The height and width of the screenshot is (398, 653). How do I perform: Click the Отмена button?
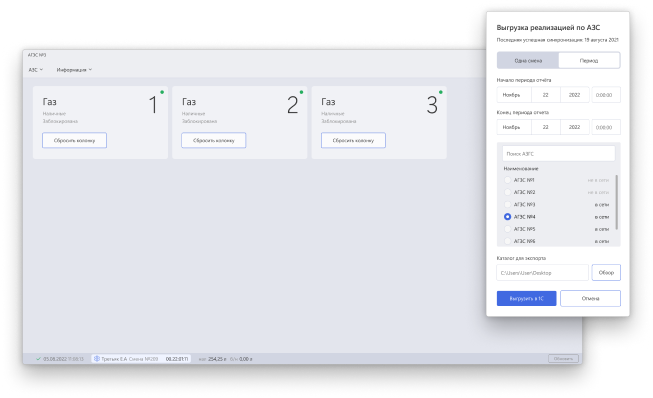point(590,298)
